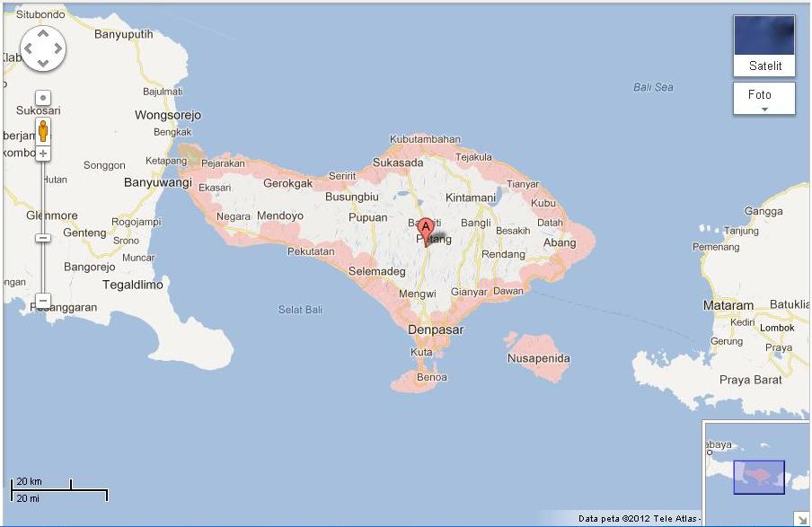Click the Sukasada label

pos(398,162)
